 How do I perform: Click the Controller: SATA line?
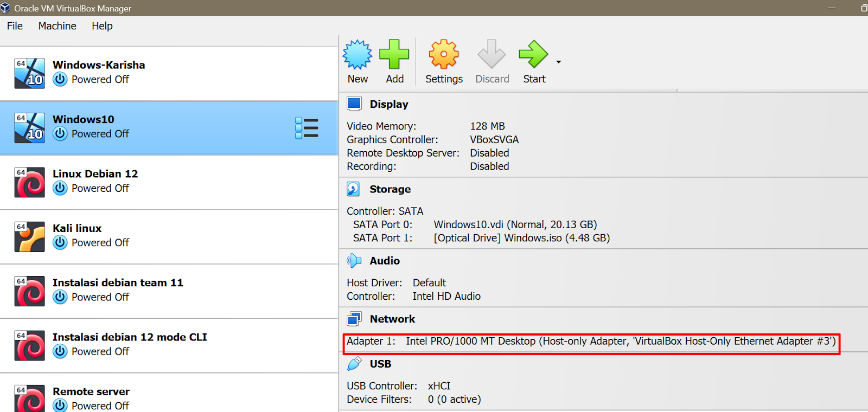point(385,211)
